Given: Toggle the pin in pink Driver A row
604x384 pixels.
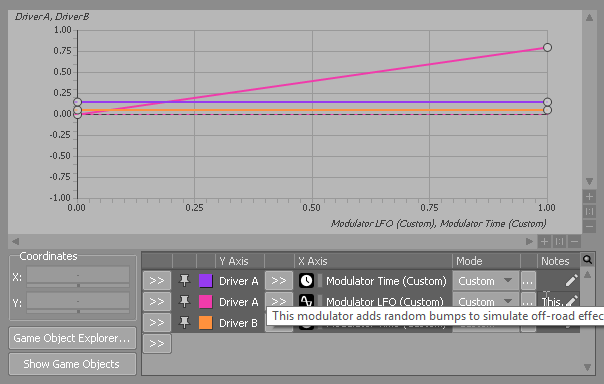Looking at the screenshot, I should 185,302.
